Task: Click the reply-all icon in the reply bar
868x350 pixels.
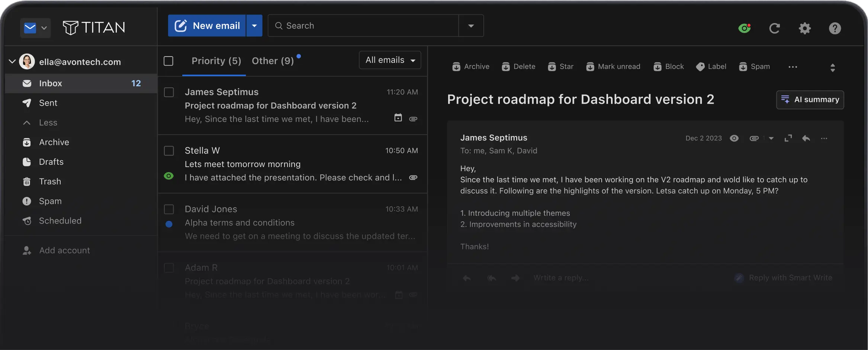Action: tap(491, 278)
